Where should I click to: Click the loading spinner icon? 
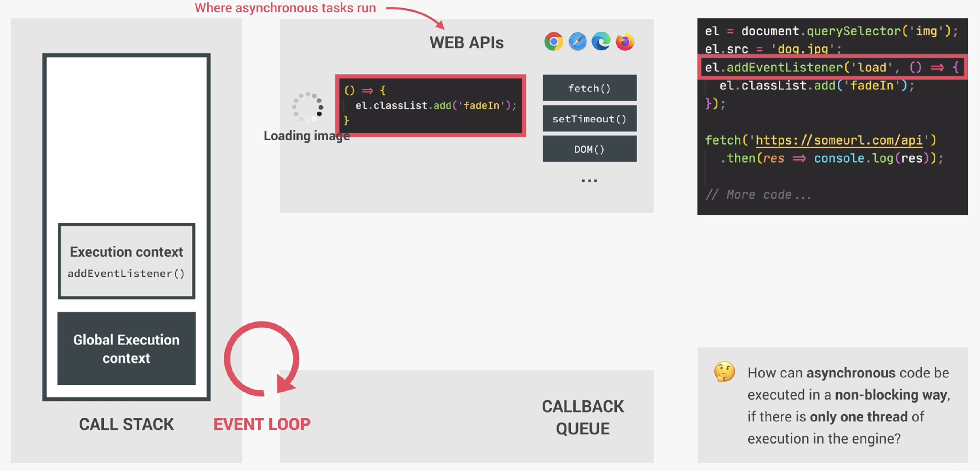[308, 107]
